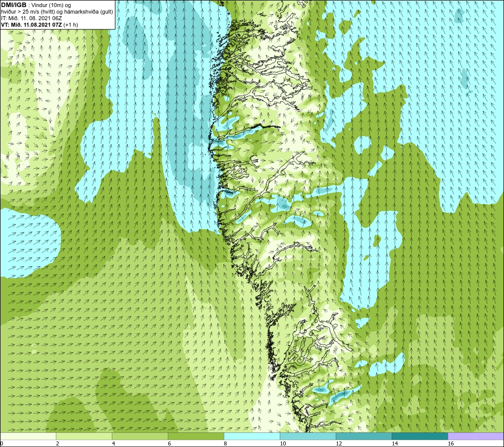Click the legend label '14'
Viewport: 504px width, 447px height.
(x=395, y=443)
